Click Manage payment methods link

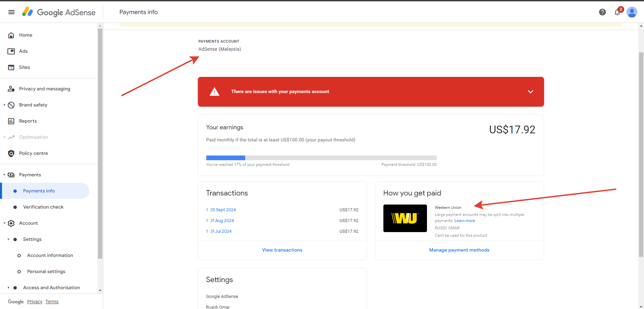tap(459, 250)
